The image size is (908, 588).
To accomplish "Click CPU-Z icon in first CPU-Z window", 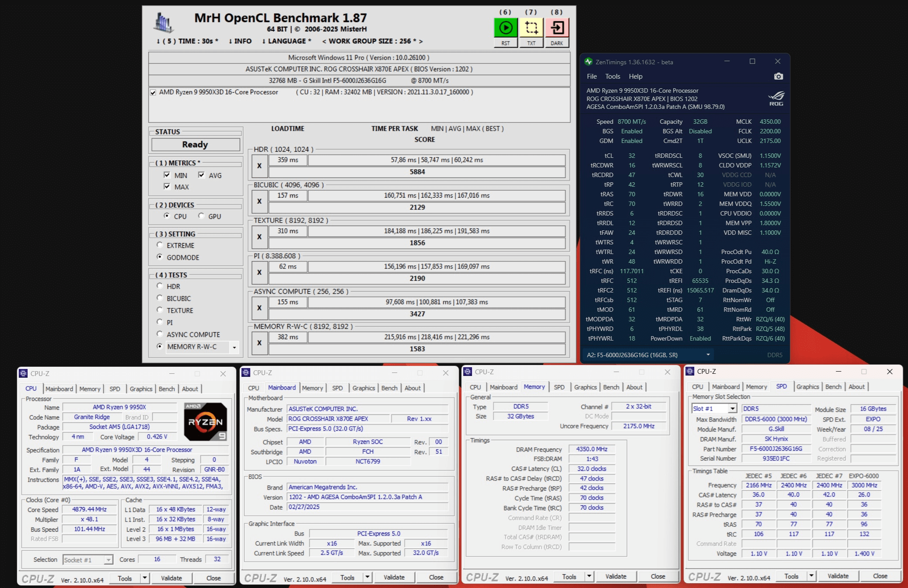I will point(23,374).
